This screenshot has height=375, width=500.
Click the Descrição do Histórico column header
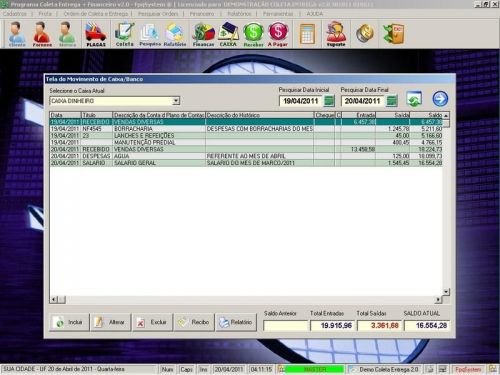pyautogui.click(x=260, y=115)
